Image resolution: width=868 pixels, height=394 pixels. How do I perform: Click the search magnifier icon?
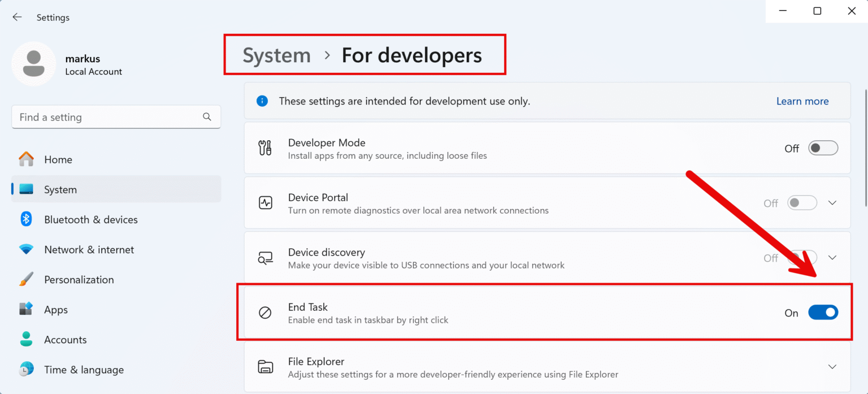[x=207, y=117]
